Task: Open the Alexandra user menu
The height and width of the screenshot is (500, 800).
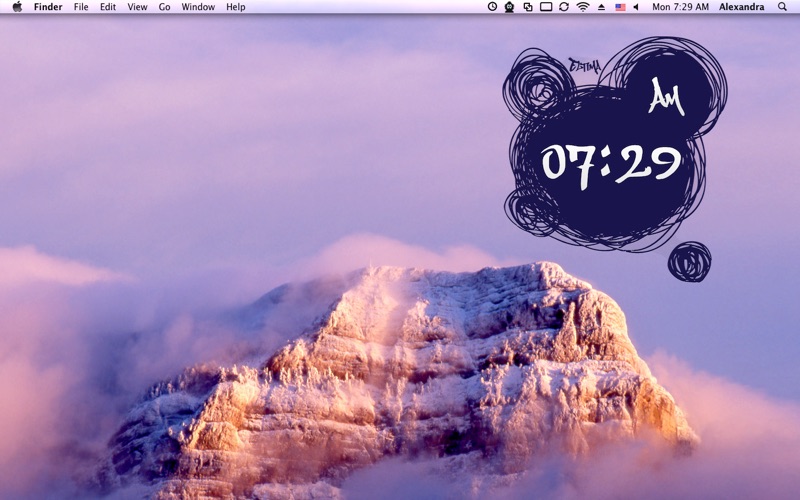Action: pyautogui.click(x=741, y=7)
